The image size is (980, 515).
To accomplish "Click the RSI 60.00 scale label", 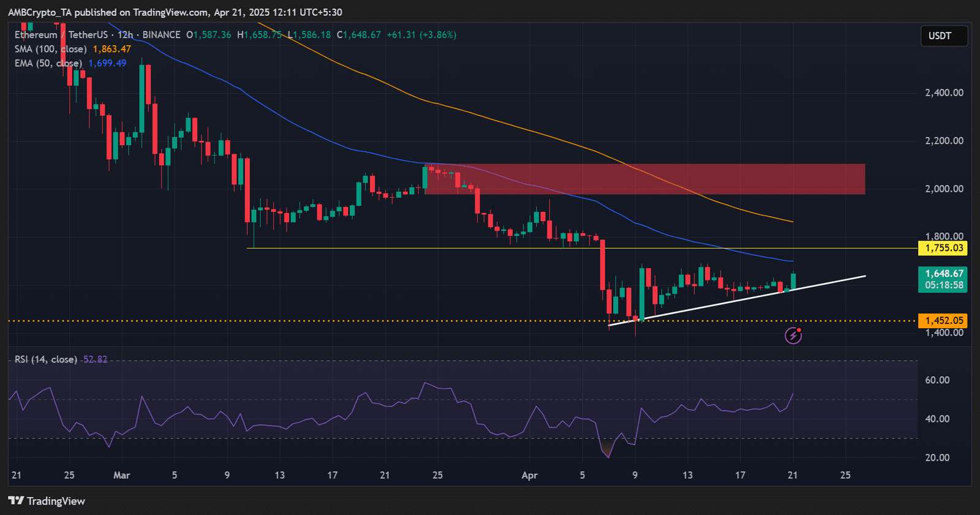I will (x=937, y=380).
